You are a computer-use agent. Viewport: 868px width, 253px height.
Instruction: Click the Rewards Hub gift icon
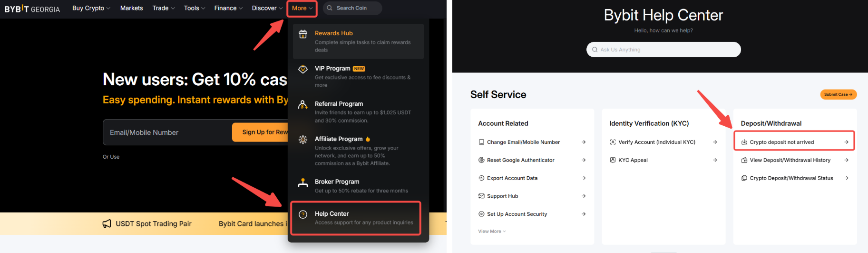tap(303, 34)
